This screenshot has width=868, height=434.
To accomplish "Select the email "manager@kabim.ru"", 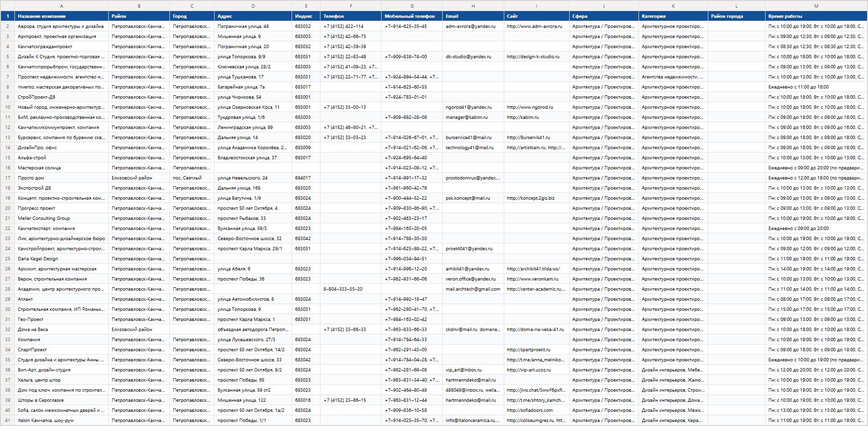I will 473,117.
